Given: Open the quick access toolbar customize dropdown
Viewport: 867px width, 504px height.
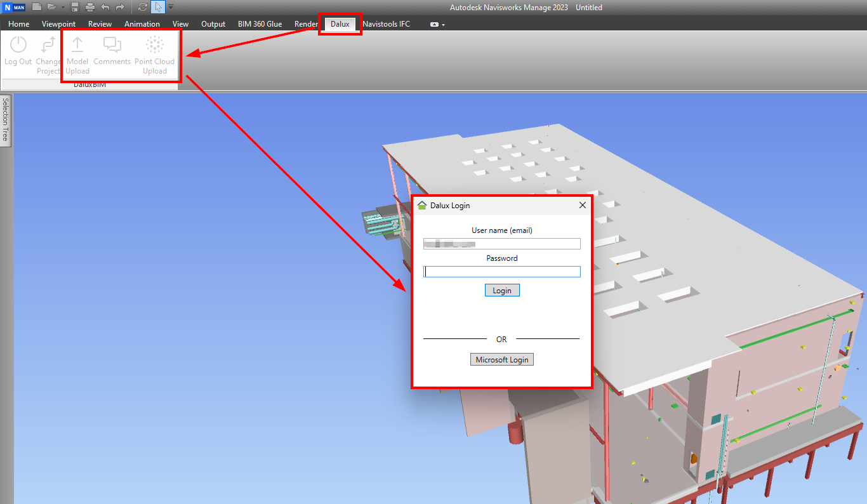Looking at the screenshot, I should [x=171, y=7].
